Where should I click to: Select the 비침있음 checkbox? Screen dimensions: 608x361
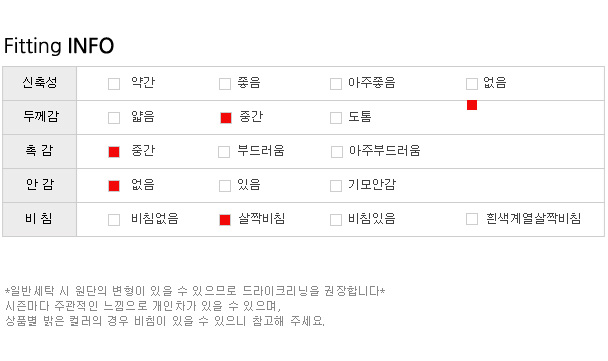click(336, 220)
